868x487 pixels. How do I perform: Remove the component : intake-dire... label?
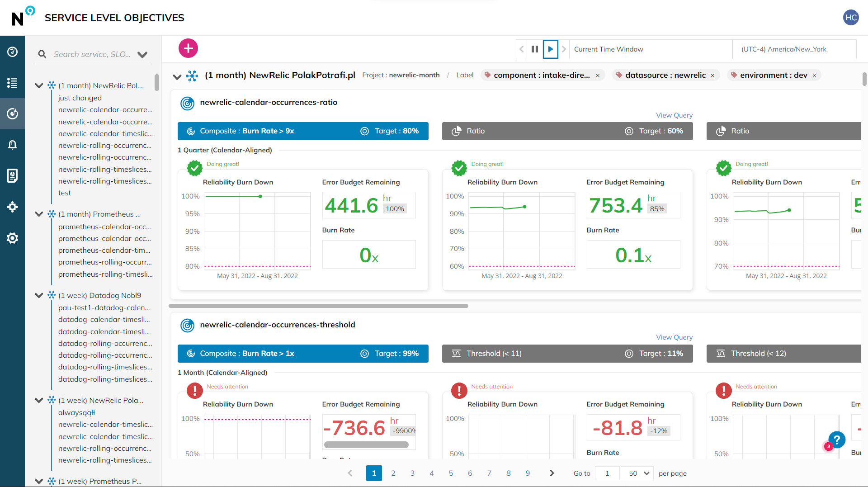pyautogui.click(x=598, y=76)
